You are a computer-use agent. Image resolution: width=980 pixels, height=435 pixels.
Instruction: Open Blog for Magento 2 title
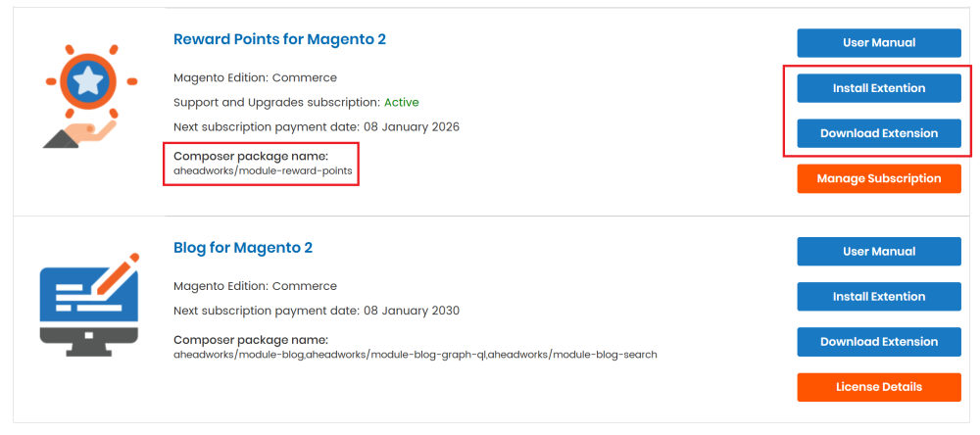[242, 248]
